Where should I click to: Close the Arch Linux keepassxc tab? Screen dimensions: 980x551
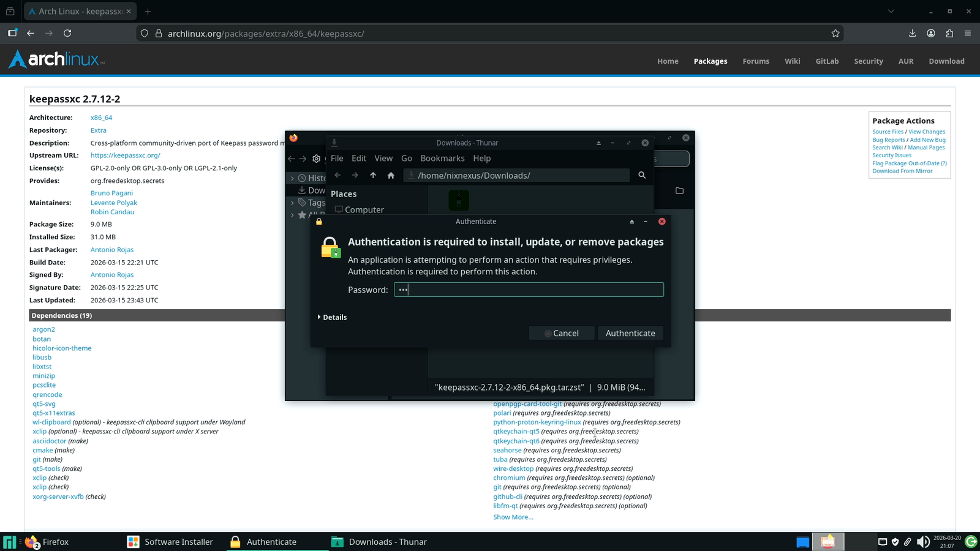129,11
